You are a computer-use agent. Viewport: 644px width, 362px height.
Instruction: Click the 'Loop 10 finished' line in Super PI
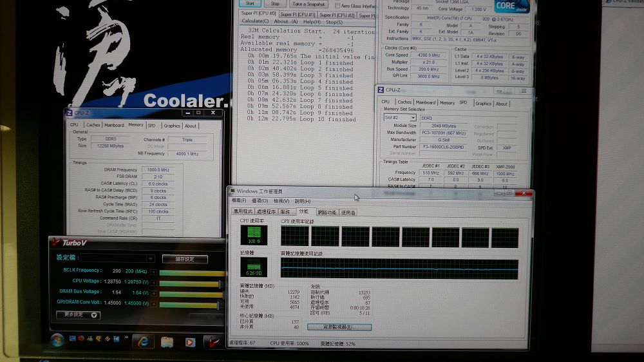(x=301, y=119)
